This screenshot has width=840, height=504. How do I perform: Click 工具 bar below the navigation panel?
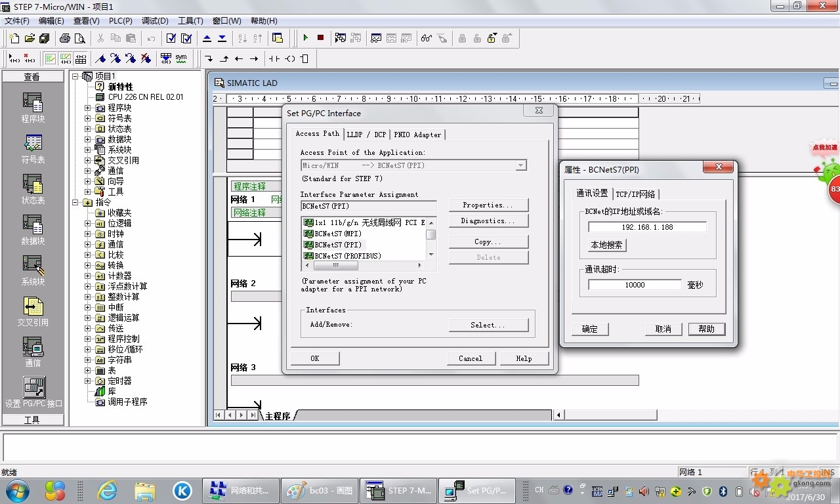tap(33, 420)
